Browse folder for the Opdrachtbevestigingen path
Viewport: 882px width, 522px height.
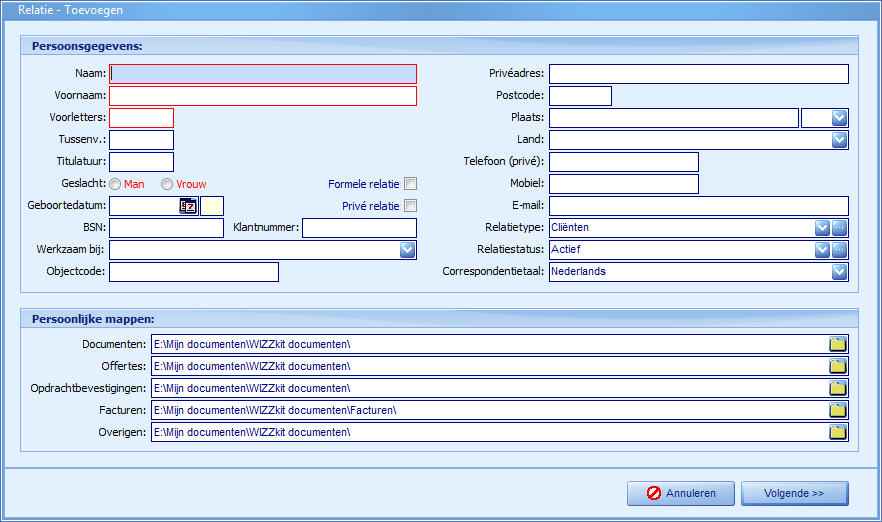(x=838, y=389)
